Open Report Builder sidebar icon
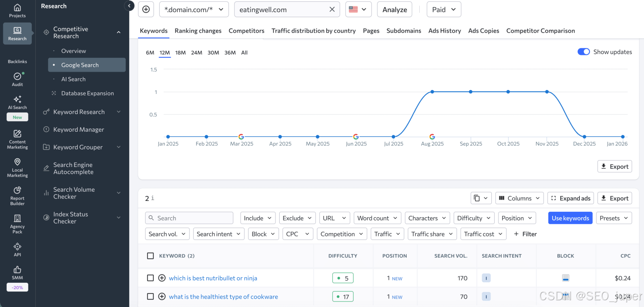Screen dimensions: 644x307 [x=17, y=196]
